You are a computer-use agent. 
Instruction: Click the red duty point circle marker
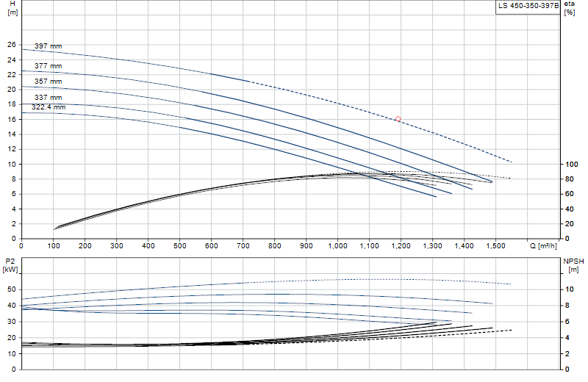[x=398, y=119]
